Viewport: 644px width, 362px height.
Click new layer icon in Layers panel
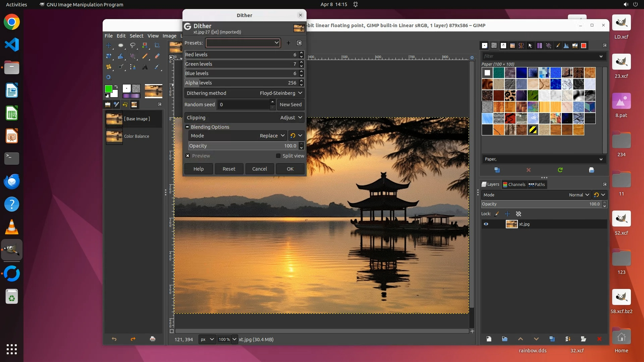coord(489,339)
